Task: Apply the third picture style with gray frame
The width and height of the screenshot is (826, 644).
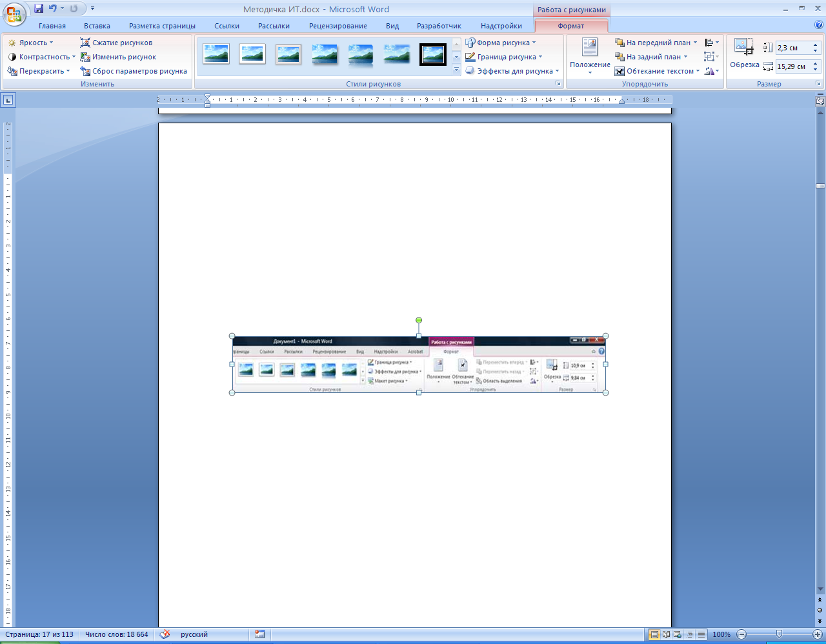Action: coord(288,54)
